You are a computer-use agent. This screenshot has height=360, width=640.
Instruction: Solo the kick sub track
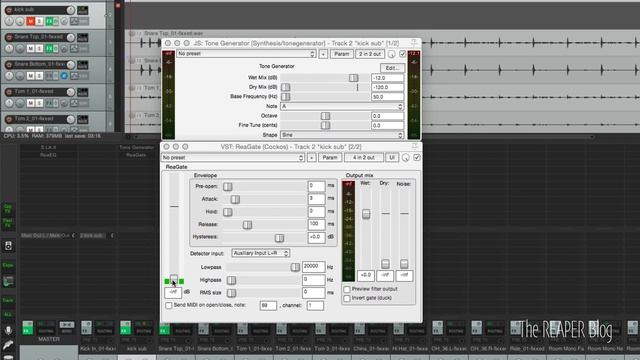click(x=39, y=21)
